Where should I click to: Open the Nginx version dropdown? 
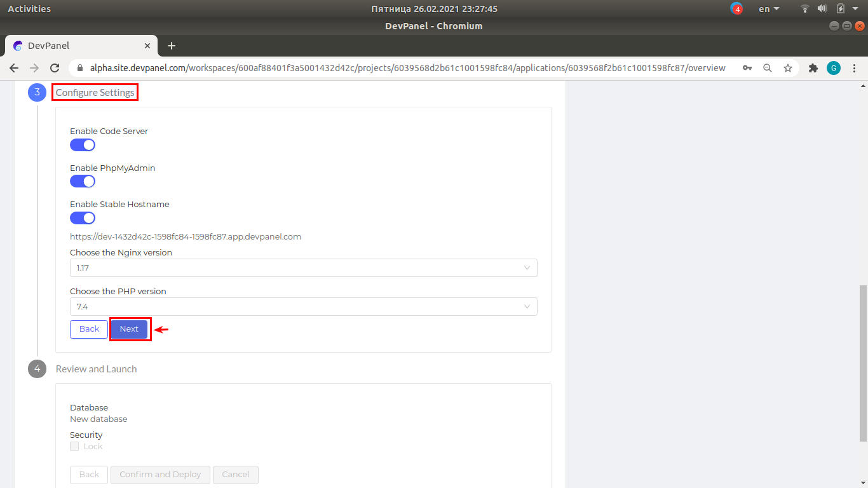303,268
